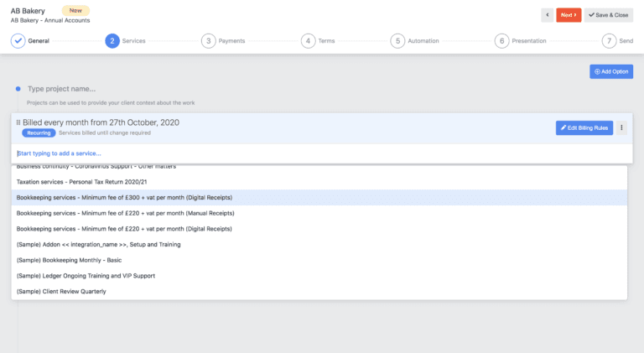Image resolution: width=644 pixels, height=353 pixels.
Task: Select the step 3 Payments circle
Action: [208, 40]
